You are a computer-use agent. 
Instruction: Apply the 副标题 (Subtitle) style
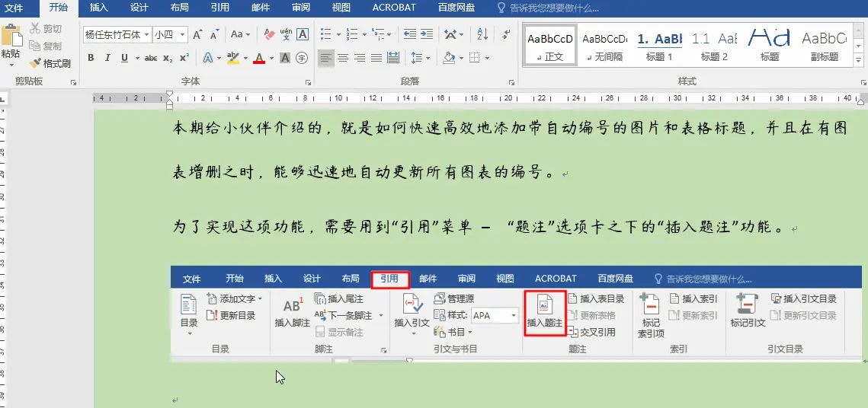coord(825,46)
